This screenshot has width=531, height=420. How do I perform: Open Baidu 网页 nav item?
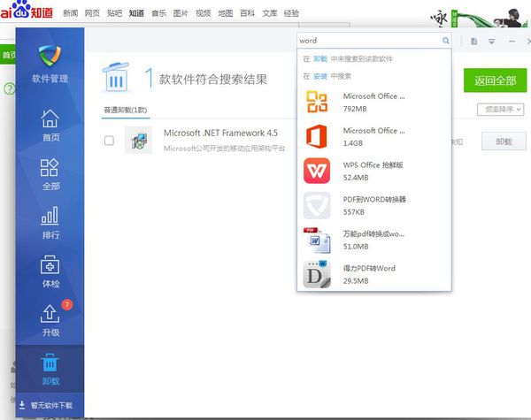point(92,13)
